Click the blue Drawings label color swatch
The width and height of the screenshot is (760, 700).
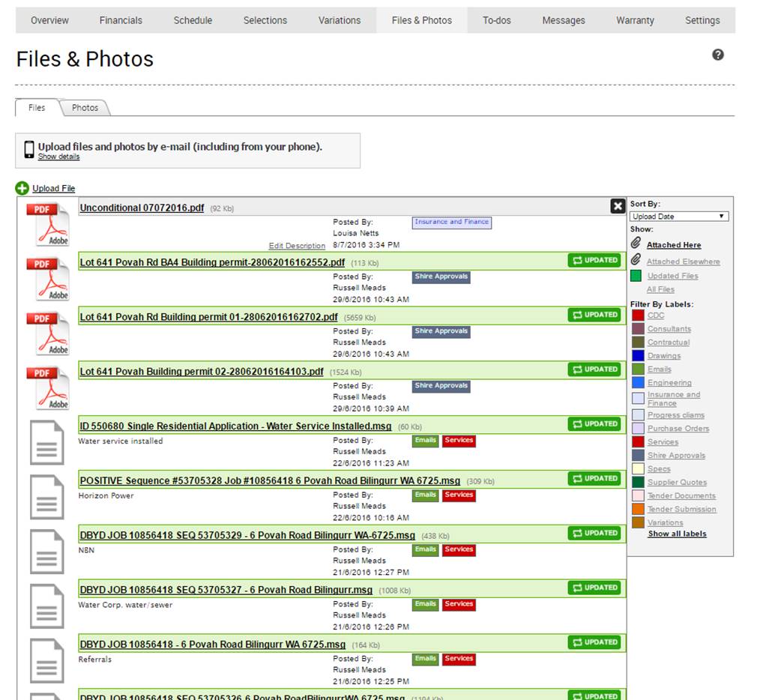637,356
